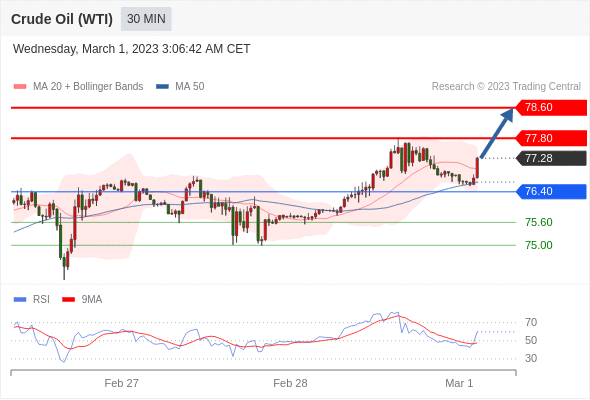Click the green 75.60 support label
The width and height of the screenshot is (590, 400).
538,222
